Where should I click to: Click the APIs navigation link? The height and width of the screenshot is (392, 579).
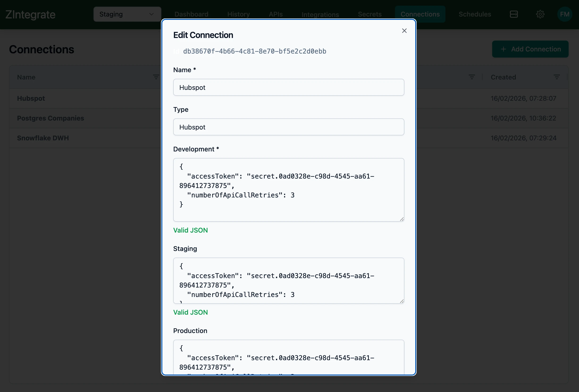coord(276,14)
